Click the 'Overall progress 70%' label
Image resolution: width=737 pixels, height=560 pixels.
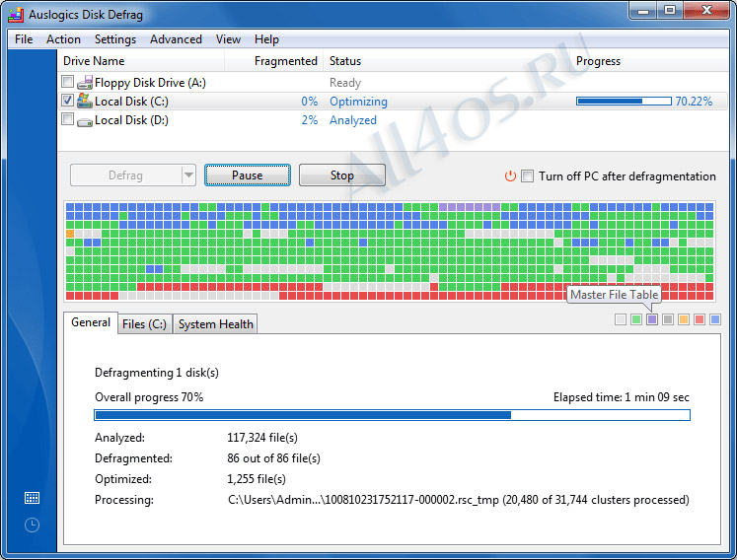[x=149, y=397]
